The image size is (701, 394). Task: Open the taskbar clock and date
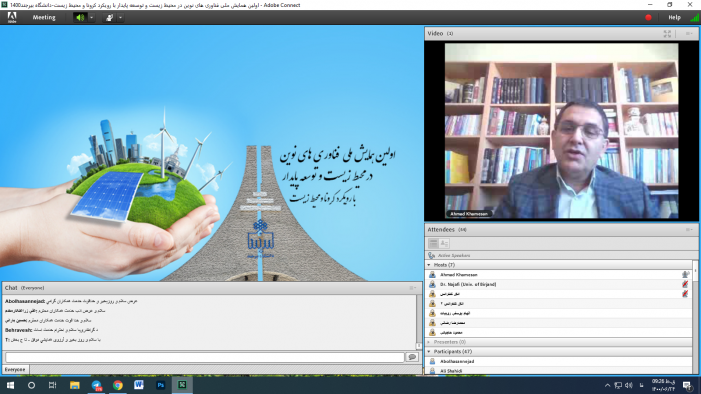point(663,385)
